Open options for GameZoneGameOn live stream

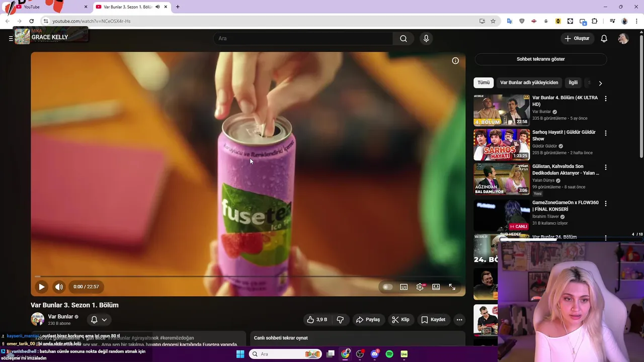[605, 204]
